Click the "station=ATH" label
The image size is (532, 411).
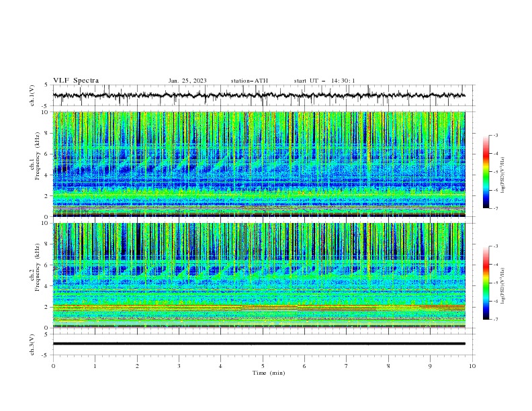point(249,81)
